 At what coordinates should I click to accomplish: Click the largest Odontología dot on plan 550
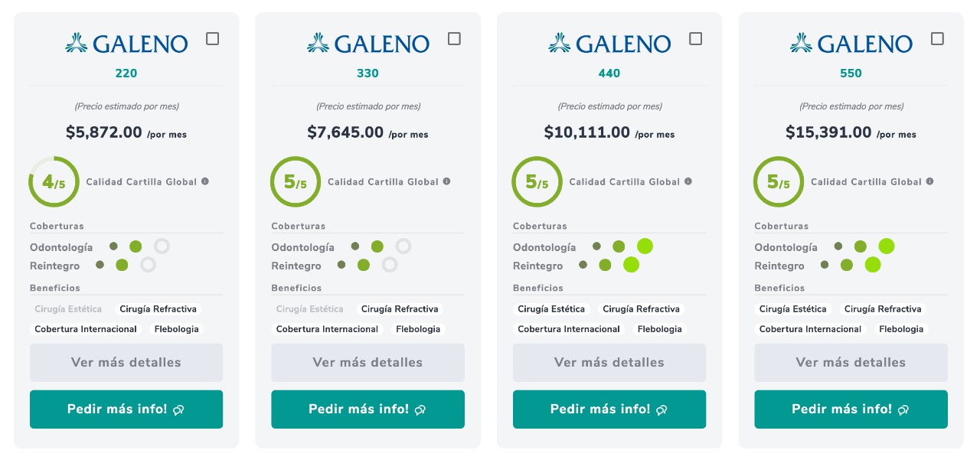(887, 246)
